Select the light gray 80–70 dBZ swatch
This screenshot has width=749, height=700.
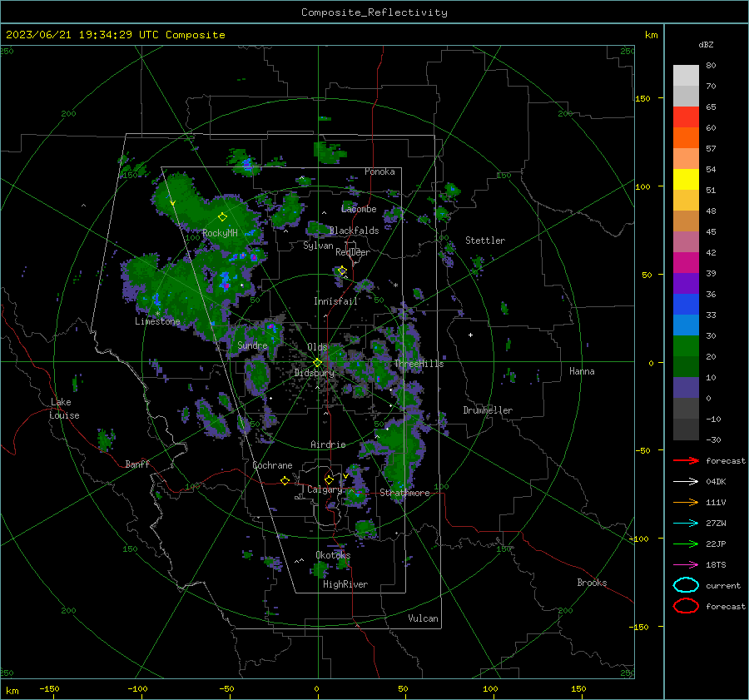[686, 75]
